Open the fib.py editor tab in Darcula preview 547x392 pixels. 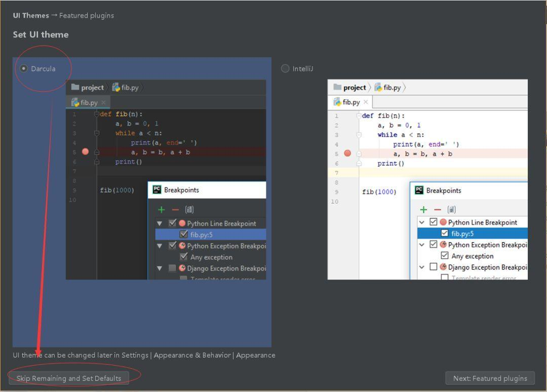tap(88, 102)
